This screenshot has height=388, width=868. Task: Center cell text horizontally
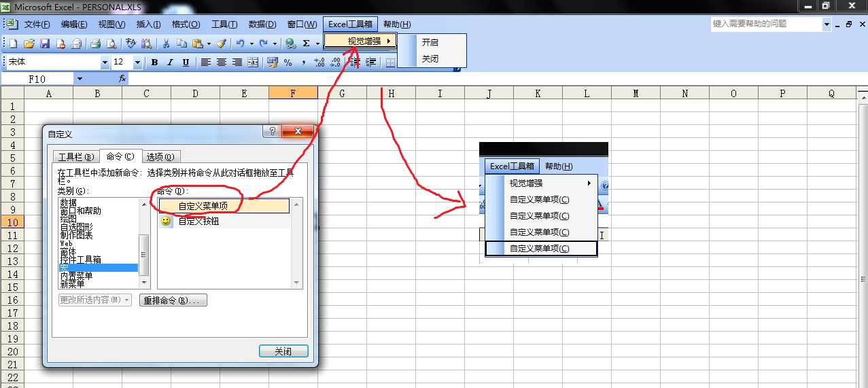click(221, 63)
